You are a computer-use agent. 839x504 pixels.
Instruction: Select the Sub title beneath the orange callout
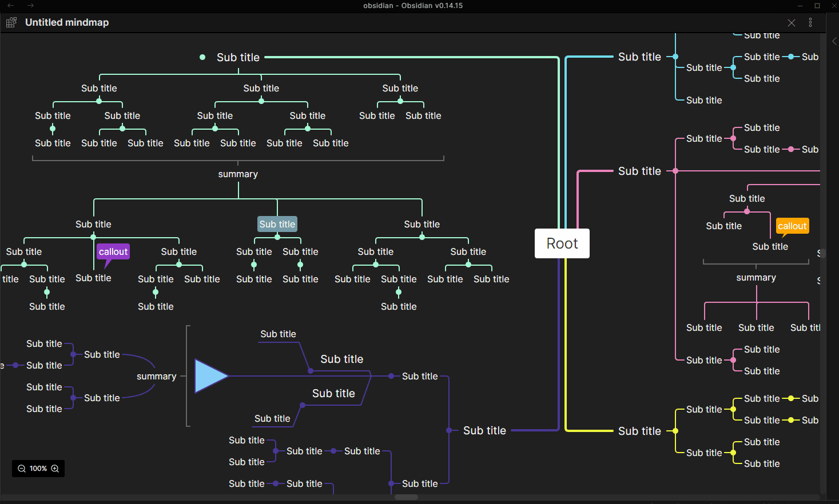point(770,246)
